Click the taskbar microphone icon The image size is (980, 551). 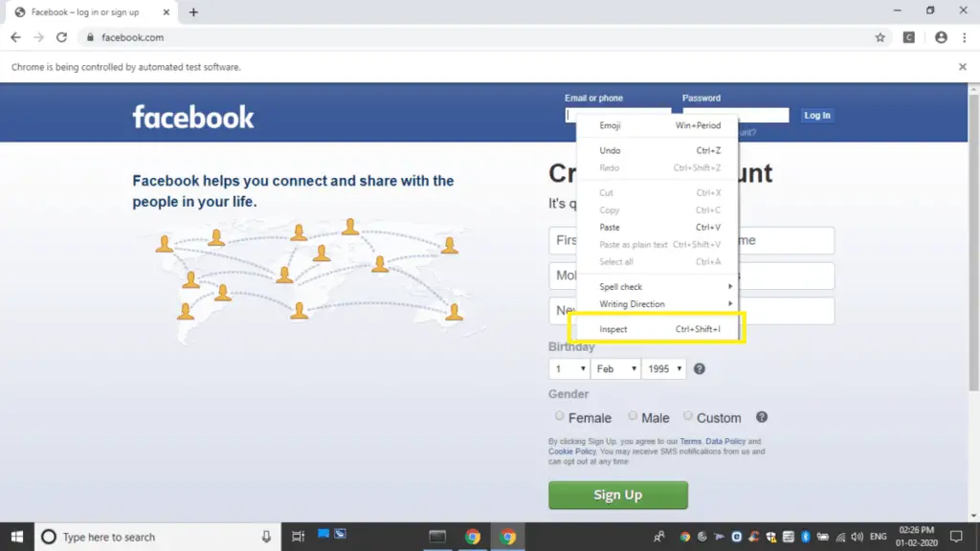(x=266, y=537)
